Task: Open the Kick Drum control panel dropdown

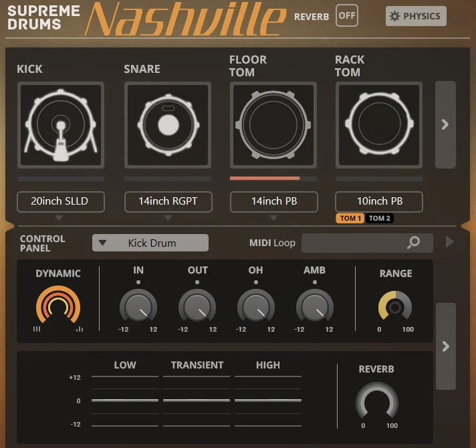Action: point(150,243)
